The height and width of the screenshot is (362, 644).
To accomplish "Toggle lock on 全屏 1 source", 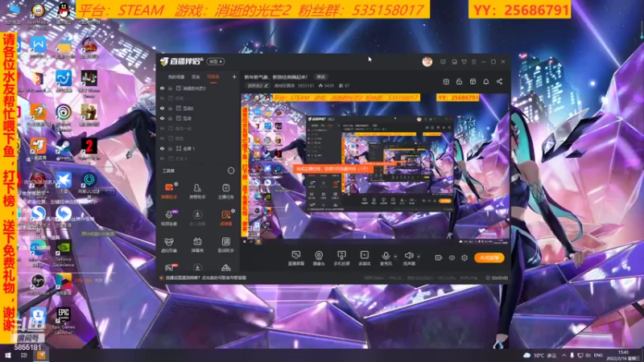I will click(170, 149).
